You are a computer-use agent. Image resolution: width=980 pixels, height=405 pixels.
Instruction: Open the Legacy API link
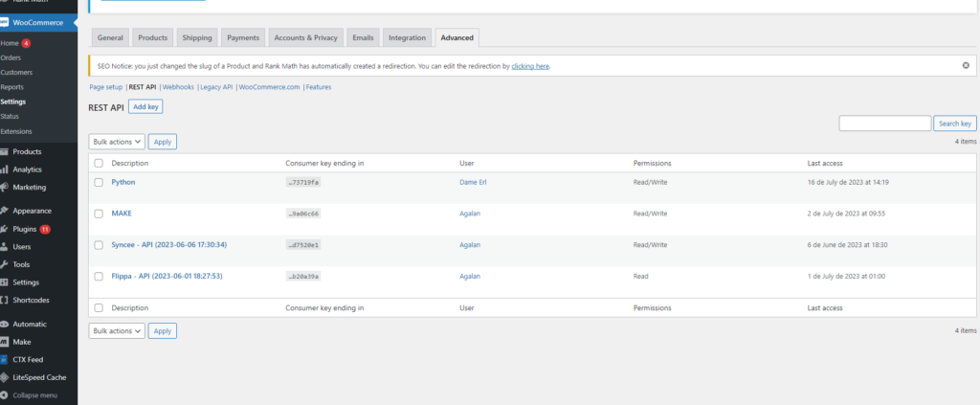coord(216,87)
